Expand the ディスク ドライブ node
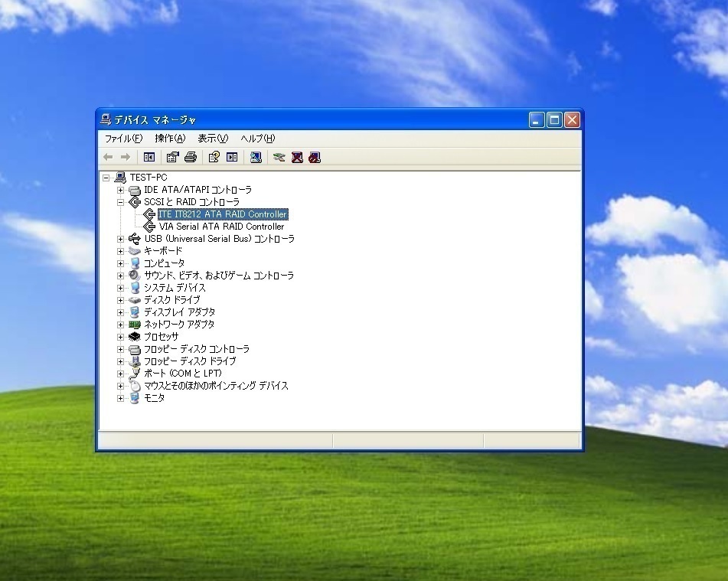Viewport: 728px width, 581px height. coord(121,300)
